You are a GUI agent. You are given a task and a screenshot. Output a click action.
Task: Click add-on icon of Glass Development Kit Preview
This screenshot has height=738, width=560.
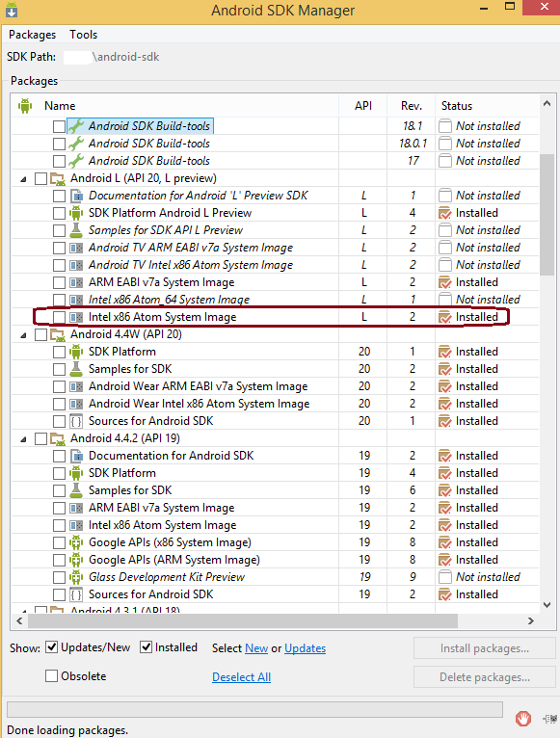pyautogui.click(x=76, y=577)
